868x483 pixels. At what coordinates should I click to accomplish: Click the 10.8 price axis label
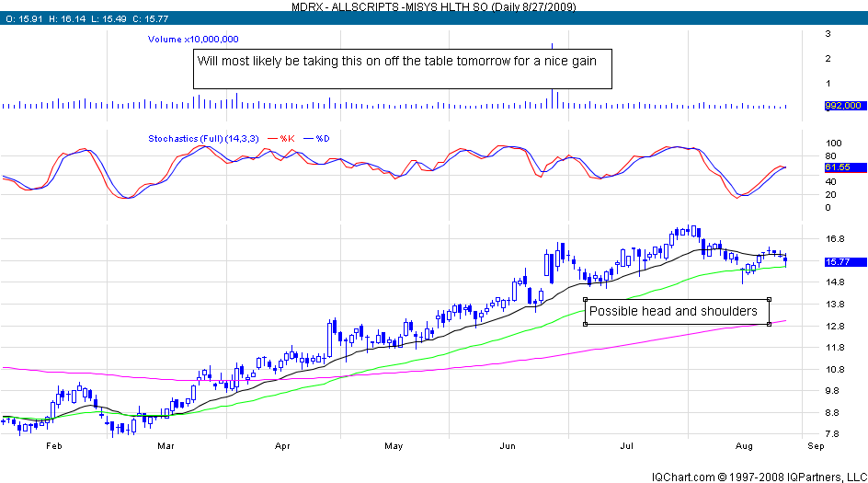835,370
